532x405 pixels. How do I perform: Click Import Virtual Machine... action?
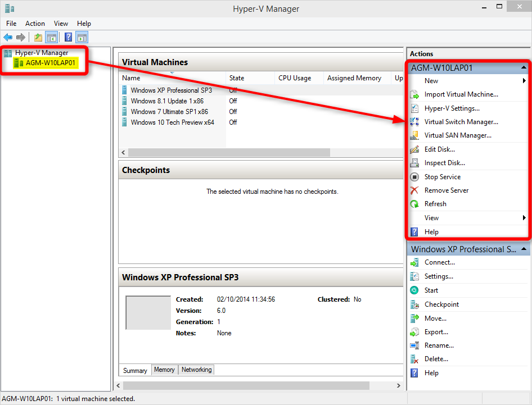[461, 94]
